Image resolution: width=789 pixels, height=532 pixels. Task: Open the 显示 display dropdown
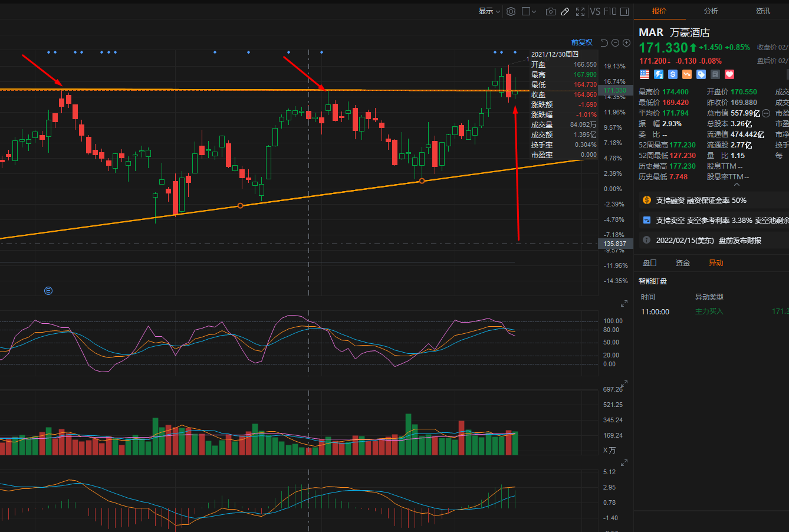[x=489, y=11]
